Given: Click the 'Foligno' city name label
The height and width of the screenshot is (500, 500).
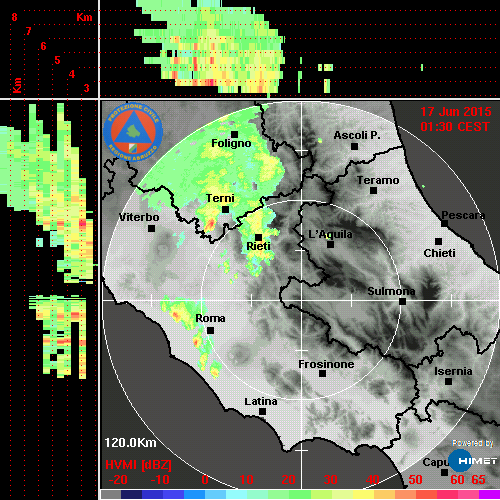Looking at the screenshot, I should click(231, 143).
